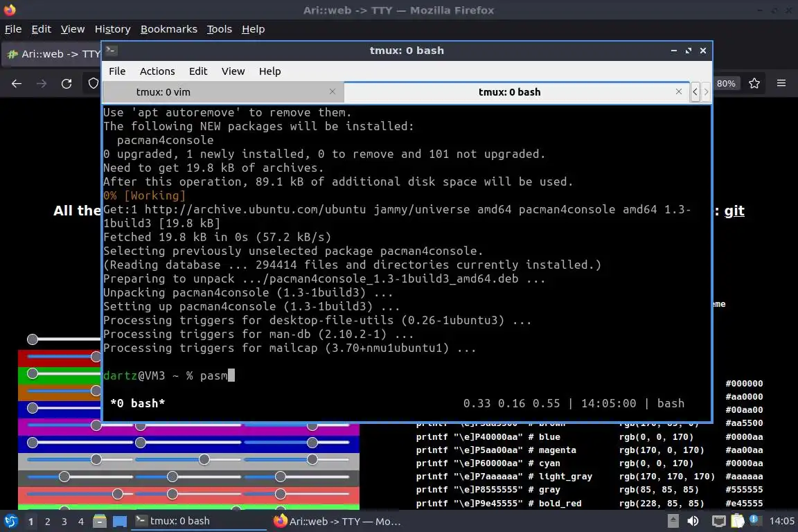Bookmark this page with the star icon
The image size is (798, 532).
(x=754, y=84)
